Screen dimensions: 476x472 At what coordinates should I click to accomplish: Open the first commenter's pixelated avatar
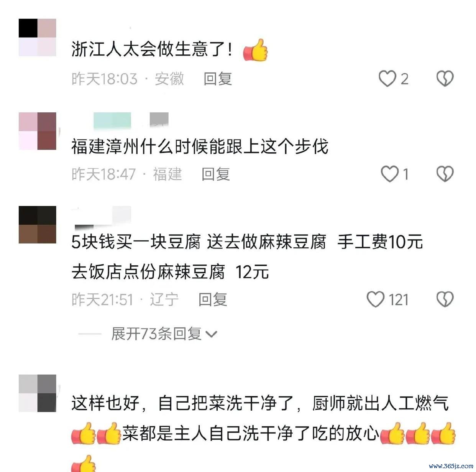38,38
